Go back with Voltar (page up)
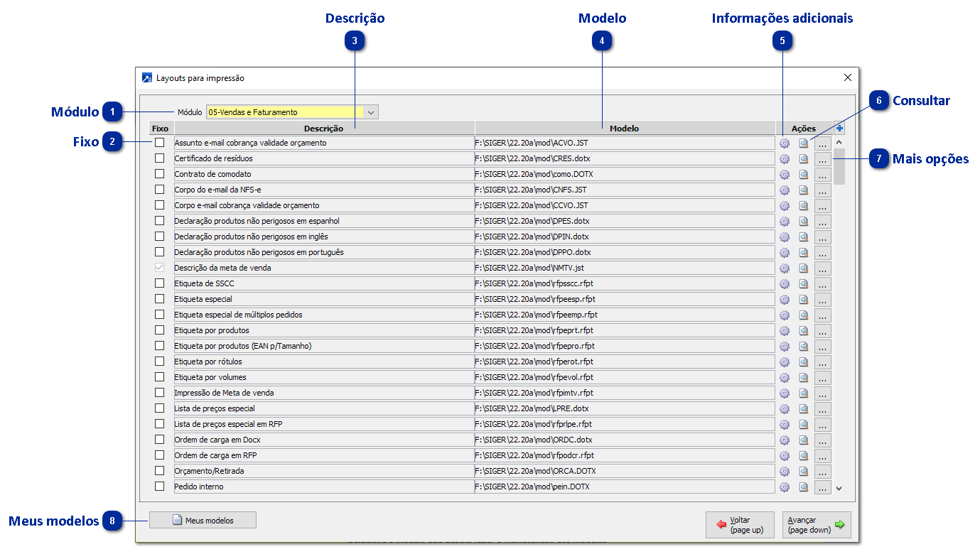Screen dimensions: 980x554 (x=740, y=525)
